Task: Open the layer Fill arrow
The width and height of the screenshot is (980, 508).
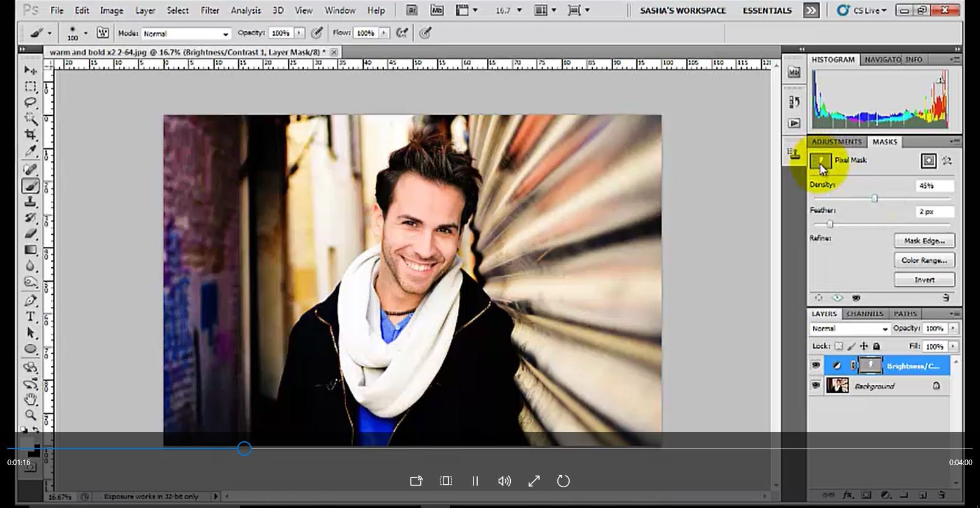Action: tap(952, 346)
